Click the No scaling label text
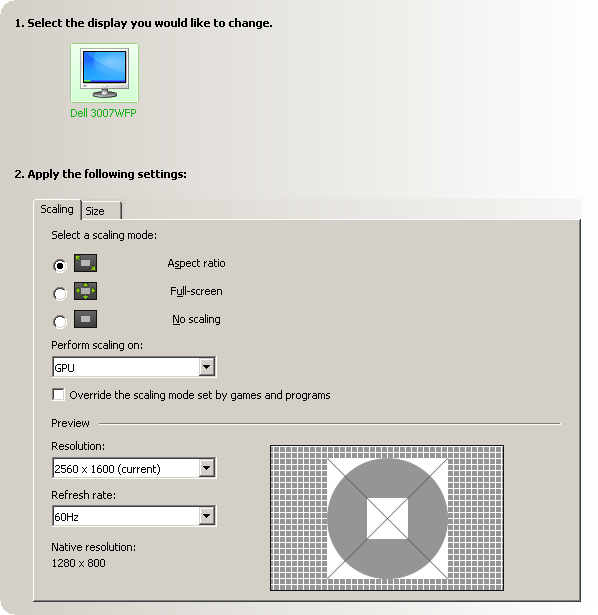Image resolution: width=598 pixels, height=615 pixels. tap(196, 319)
